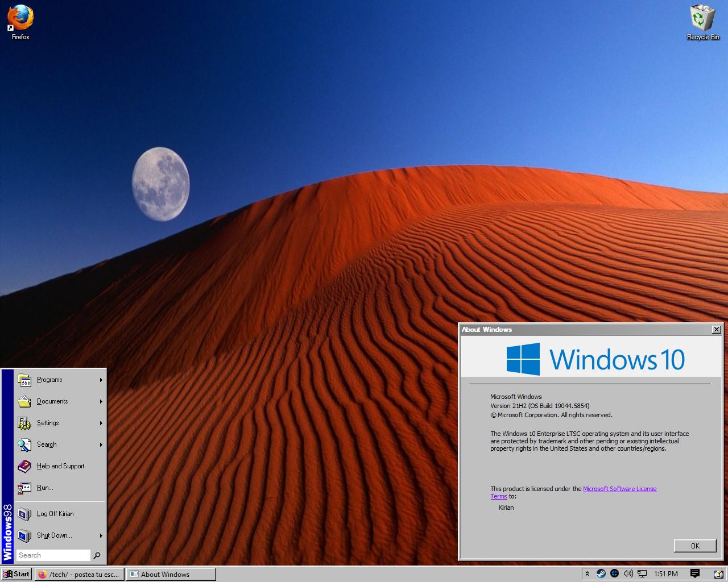Close the About Windows dialog
Viewport: 728px width, 582px height.
[x=717, y=330]
